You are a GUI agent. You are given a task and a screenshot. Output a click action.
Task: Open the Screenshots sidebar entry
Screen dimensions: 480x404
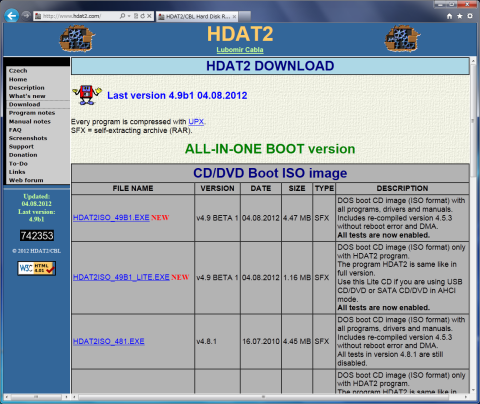click(x=28, y=138)
